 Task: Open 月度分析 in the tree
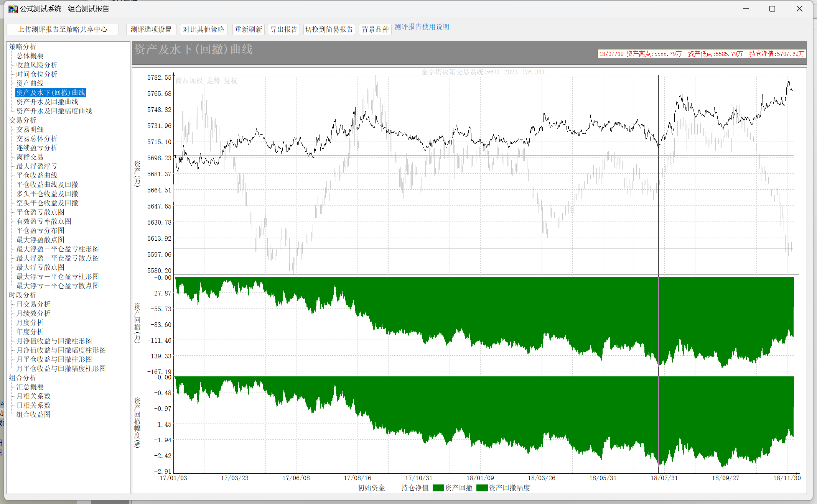[30, 322]
